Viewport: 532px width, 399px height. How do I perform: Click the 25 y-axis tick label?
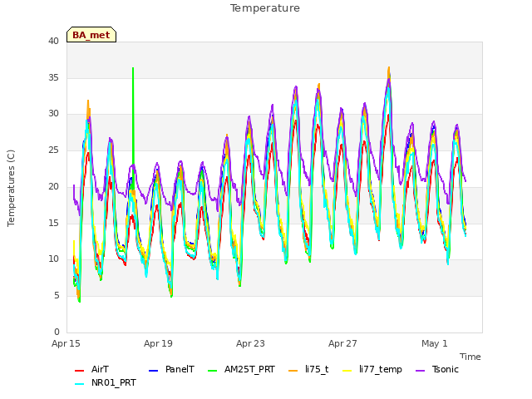[53, 150]
